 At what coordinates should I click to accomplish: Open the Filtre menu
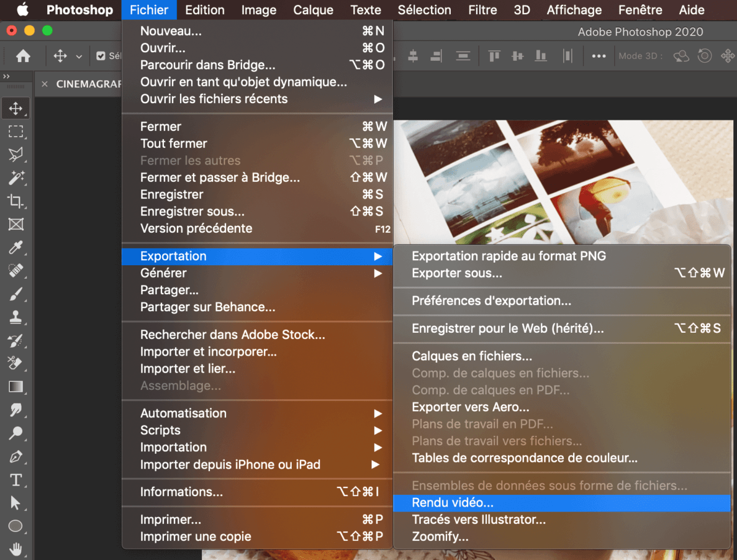point(483,10)
